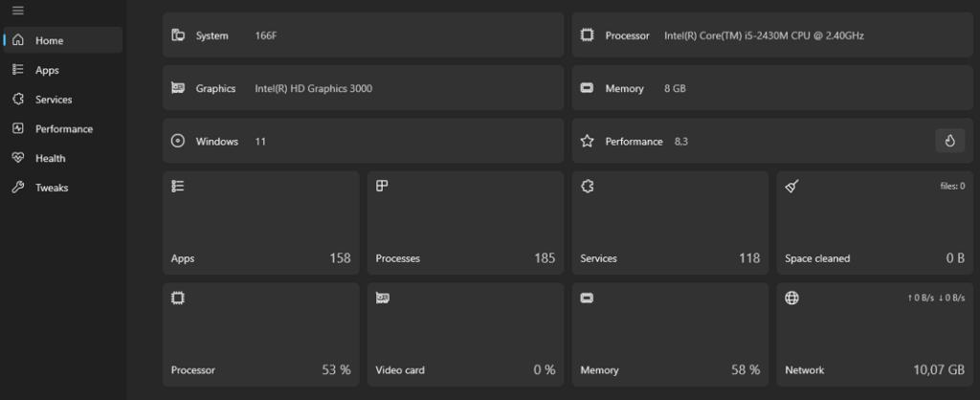This screenshot has width=980, height=400.
Task: Click the 185 processes count value
Action: (545, 258)
